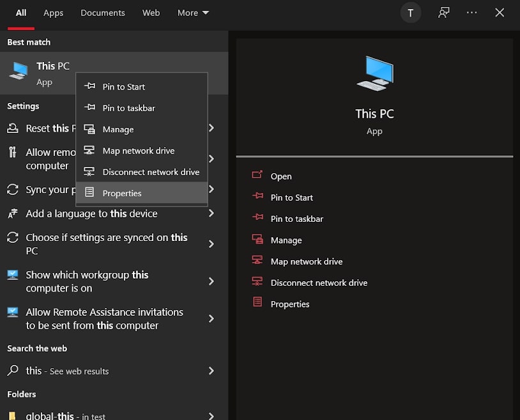Click the user account avatar T
The image size is (520, 420).
(411, 13)
